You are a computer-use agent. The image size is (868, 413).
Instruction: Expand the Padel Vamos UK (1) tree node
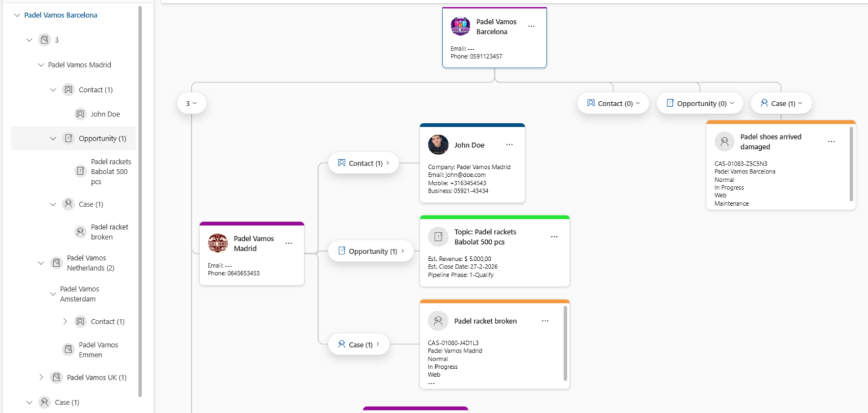41,377
